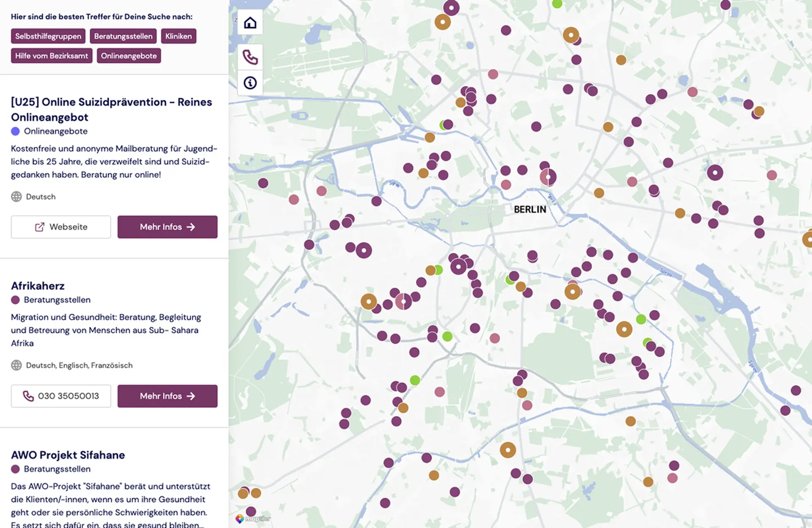Select the Onlineangebote filter tag
Screen dimensions: 812x528
tap(129, 55)
